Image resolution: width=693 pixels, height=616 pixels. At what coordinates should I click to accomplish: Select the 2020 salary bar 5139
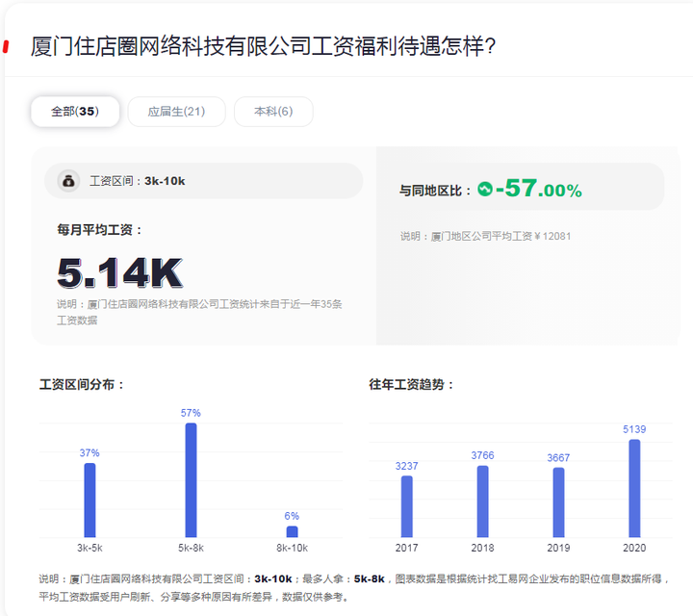634,488
